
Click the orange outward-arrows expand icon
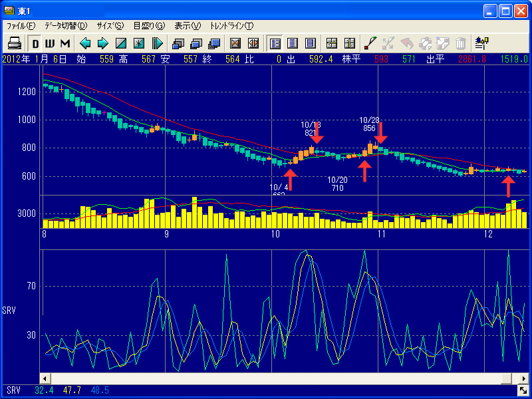coord(253,43)
